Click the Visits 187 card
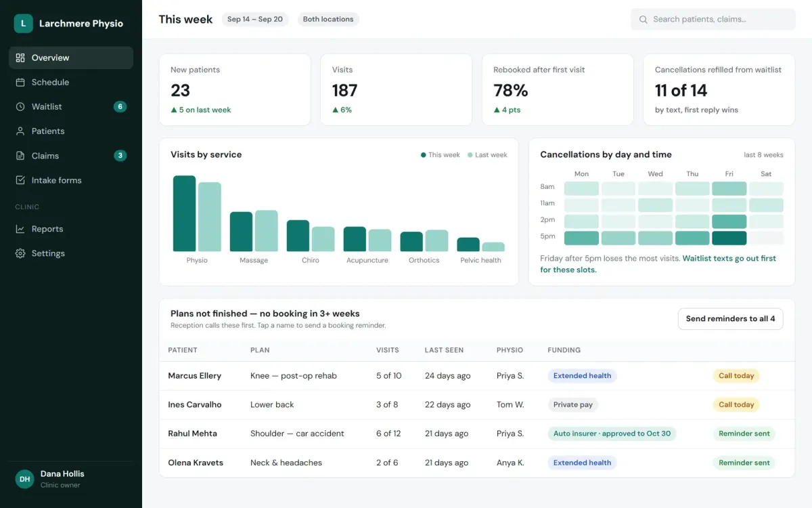812x508 pixels. click(x=396, y=90)
